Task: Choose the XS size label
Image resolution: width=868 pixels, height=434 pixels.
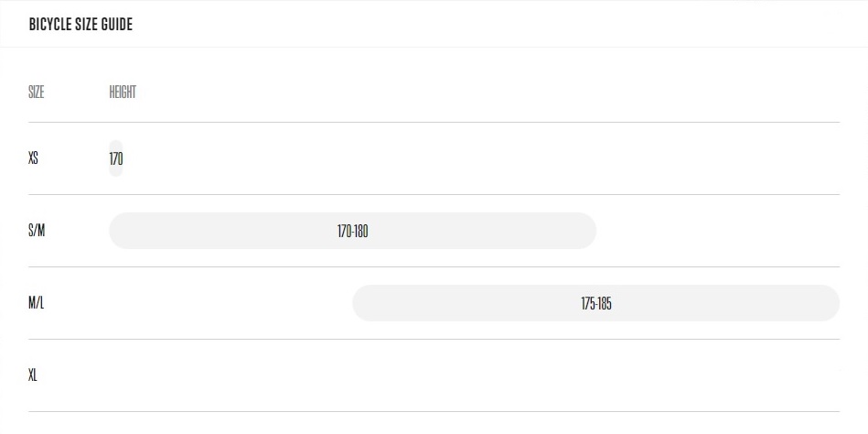Action: 33,158
